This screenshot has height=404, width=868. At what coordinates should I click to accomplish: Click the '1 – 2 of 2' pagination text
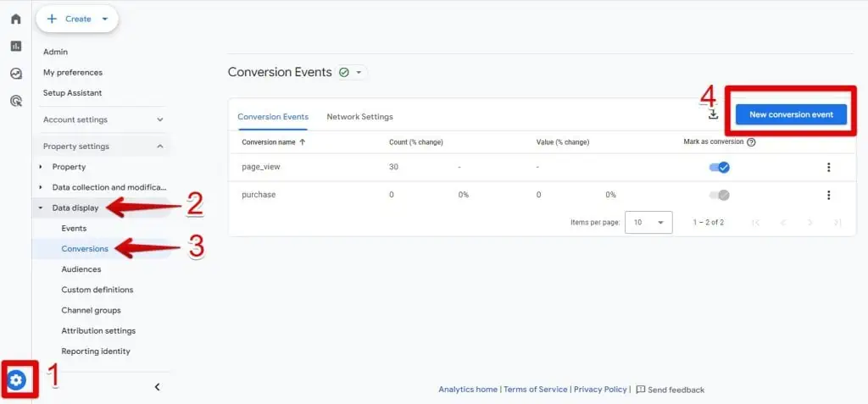(x=708, y=223)
